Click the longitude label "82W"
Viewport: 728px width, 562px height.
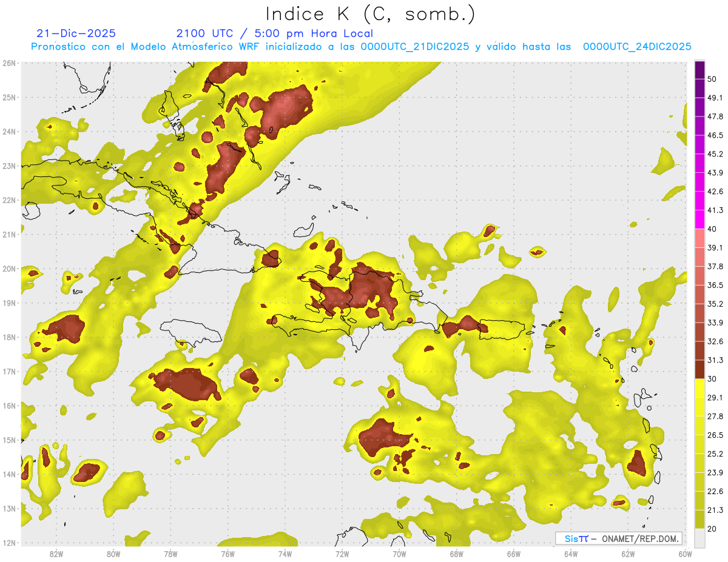[x=56, y=554]
